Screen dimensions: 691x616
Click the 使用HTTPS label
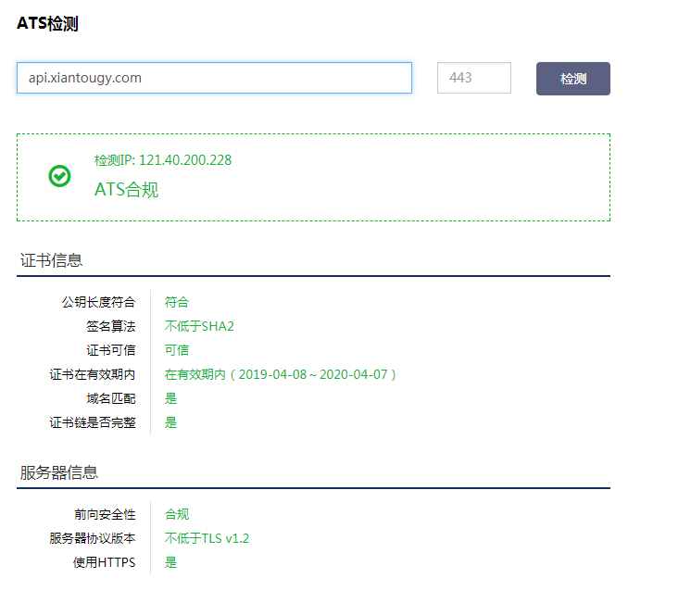(x=104, y=562)
